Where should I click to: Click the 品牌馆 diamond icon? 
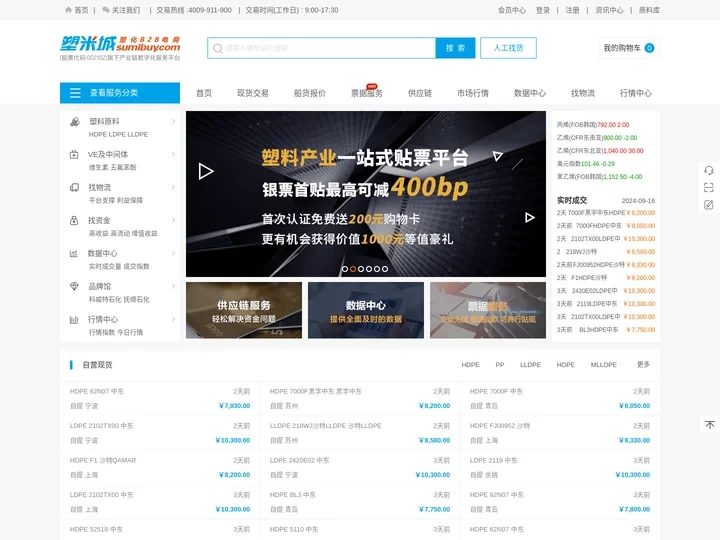74,286
